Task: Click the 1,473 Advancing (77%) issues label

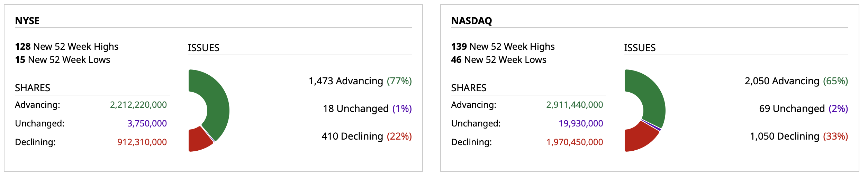Action: tap(360, 81)
